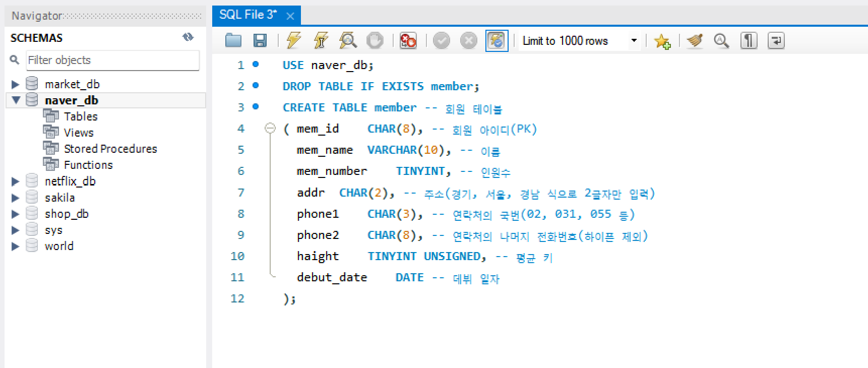Click line number 12 in gutter
This screenshot has width=868, height=368.
237,298
